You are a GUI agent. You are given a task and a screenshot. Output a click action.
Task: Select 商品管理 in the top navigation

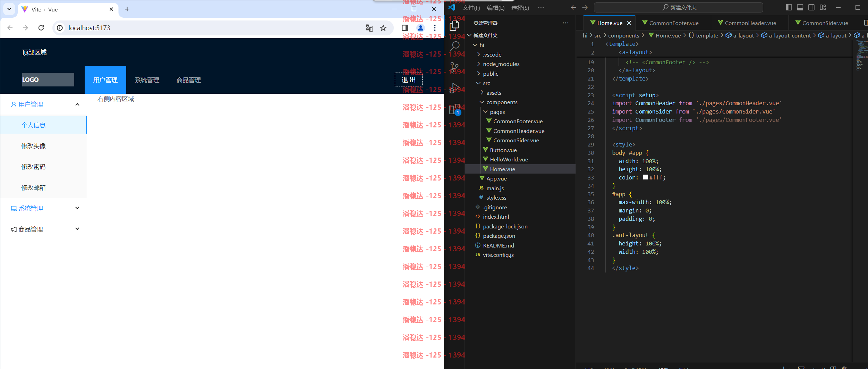coord(189,80)
